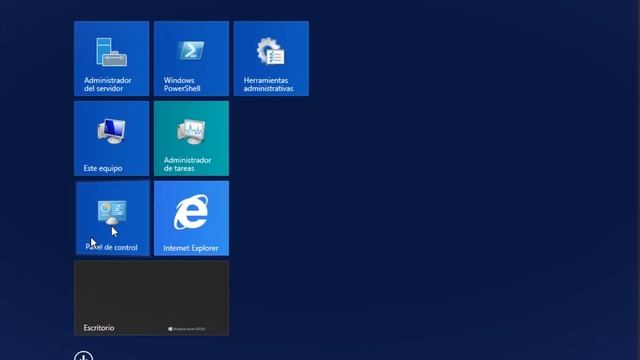The image size is (640, 360).
Task: Launch Administrador de tareas tile
Action: tap(191, 139)
